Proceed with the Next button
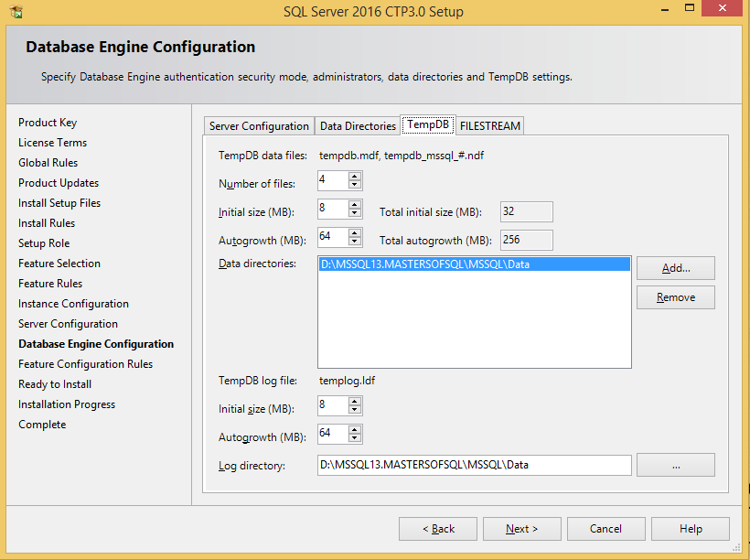The image size is (750, 560). (522, 529)
